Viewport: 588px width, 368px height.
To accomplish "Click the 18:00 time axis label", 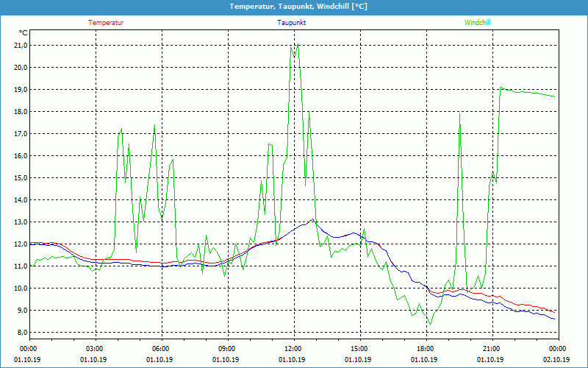I will tap(425, 349).
